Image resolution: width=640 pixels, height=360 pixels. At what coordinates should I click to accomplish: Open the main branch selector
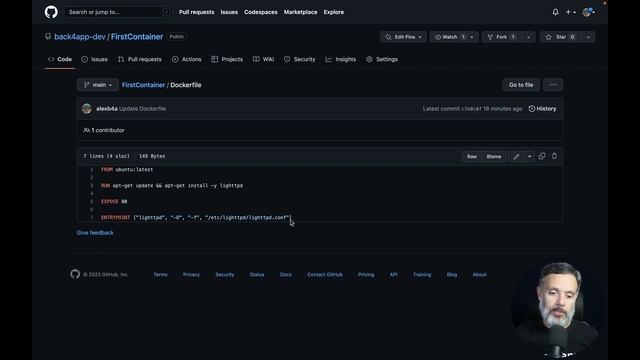(x=98, y=85)
